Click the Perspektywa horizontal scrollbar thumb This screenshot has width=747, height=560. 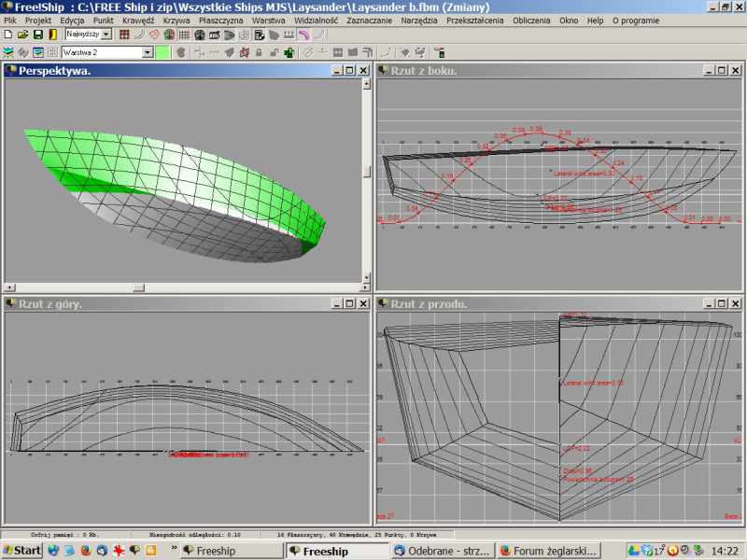tap(138, 287)
